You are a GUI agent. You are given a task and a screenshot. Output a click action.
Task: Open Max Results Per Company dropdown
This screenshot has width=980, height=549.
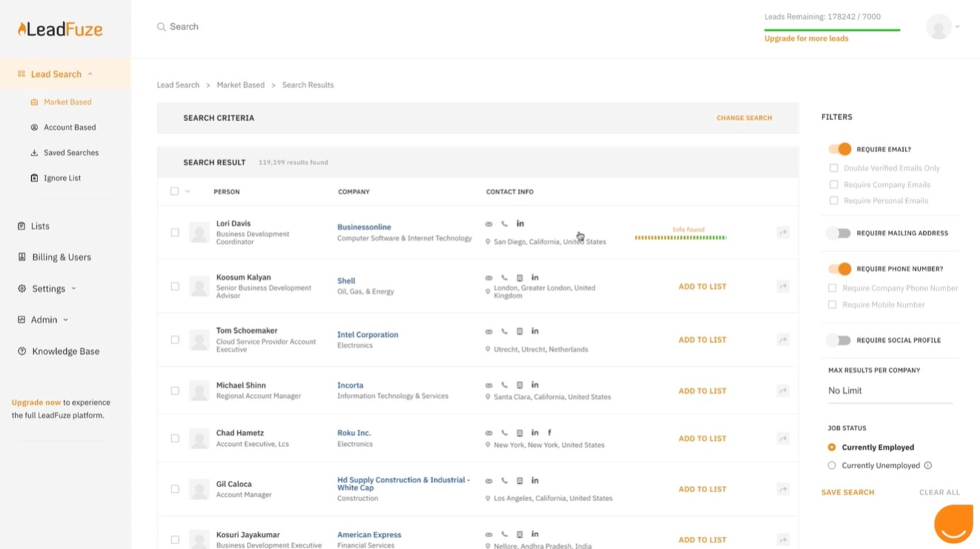(x=890, y=390)
